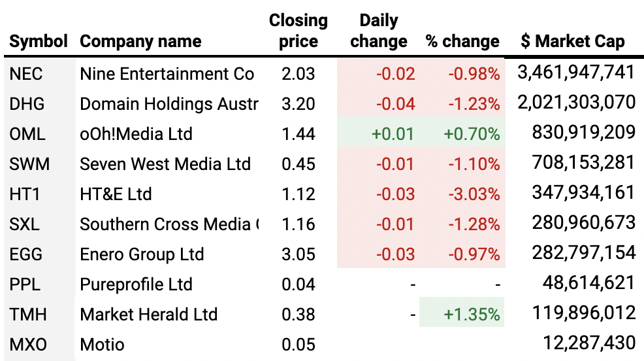644x361 pixels.
Task: Select oOh!Media +0.70% green change cell
Action: [473, 134]
